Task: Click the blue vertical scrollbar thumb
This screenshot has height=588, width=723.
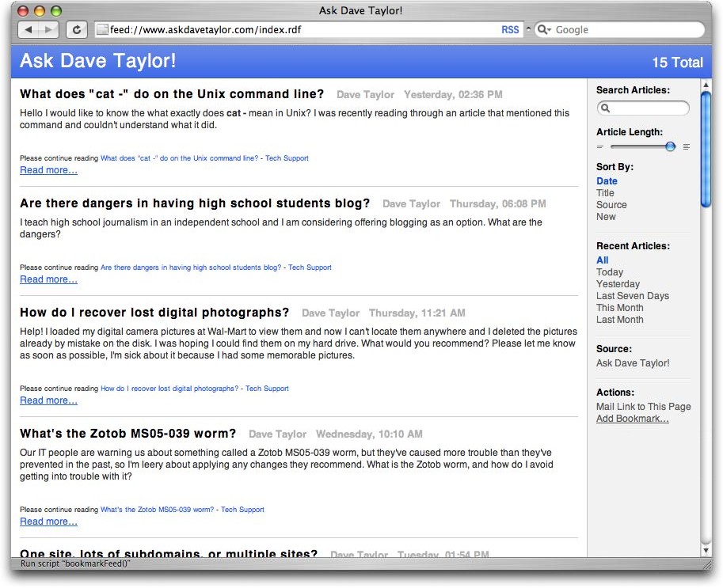Action: pyautogui.click(x=706, y=150)
